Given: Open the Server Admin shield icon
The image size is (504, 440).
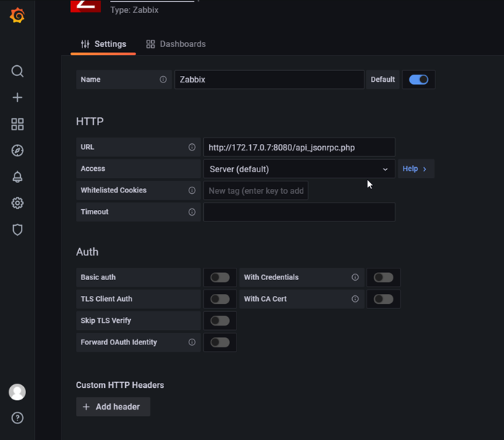Looking at the screenshot, I should click(17, 230).
